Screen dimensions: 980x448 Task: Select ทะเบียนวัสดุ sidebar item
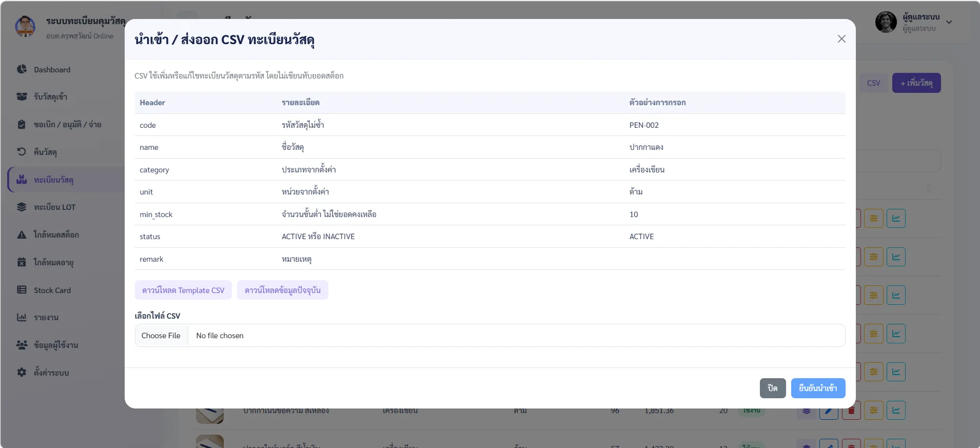click(x=66, y=180)
